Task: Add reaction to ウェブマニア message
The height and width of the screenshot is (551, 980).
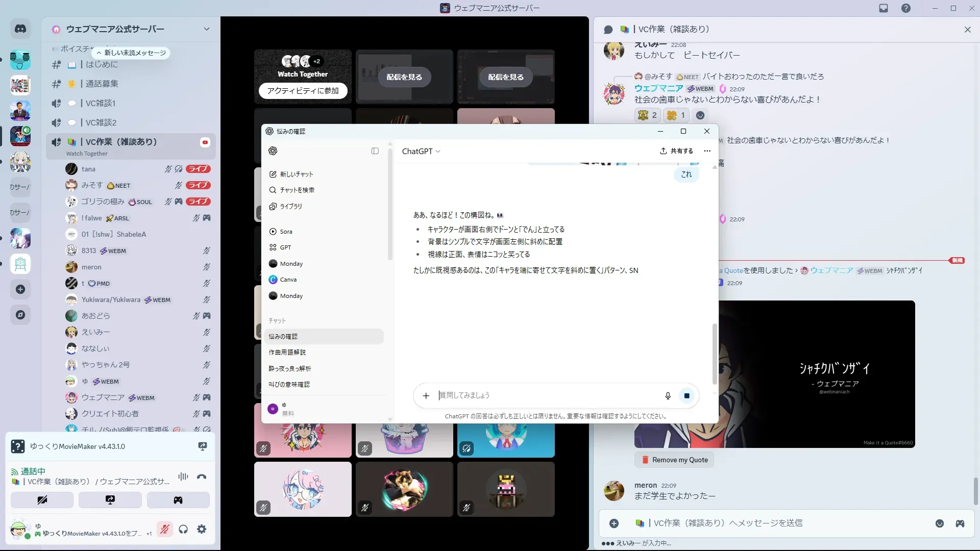Action: point(700,115)
